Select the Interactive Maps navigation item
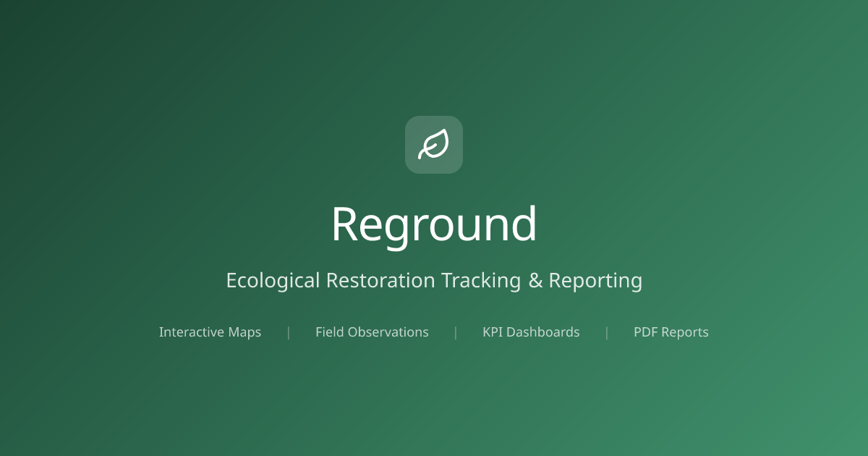 [x=210, y=332]
